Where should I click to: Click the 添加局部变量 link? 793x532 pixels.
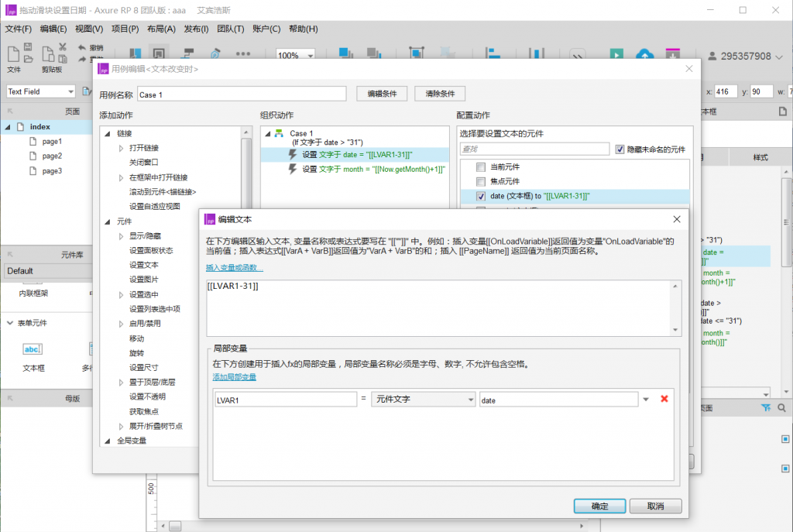(234, 377)
